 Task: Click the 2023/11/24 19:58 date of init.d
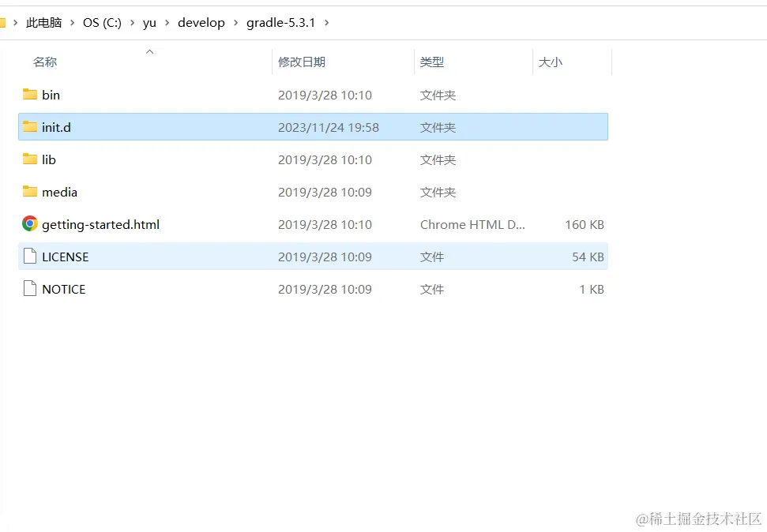(x=329, y=127)
